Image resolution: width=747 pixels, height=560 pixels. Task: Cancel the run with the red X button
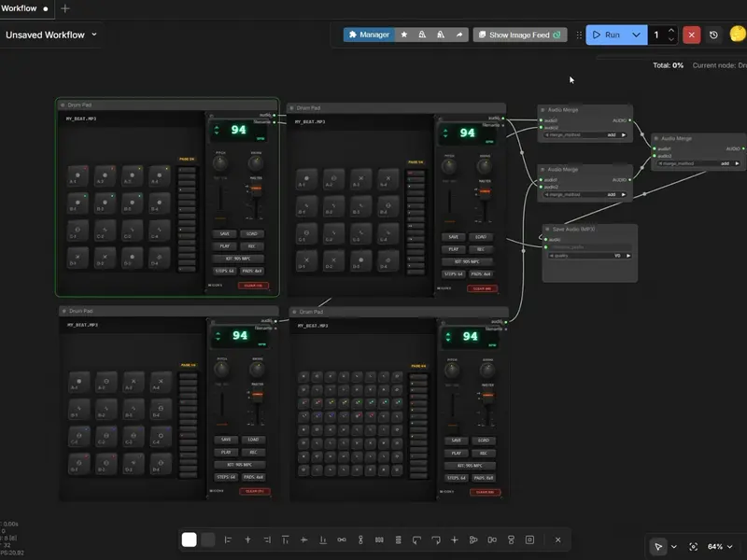(691, 35)
